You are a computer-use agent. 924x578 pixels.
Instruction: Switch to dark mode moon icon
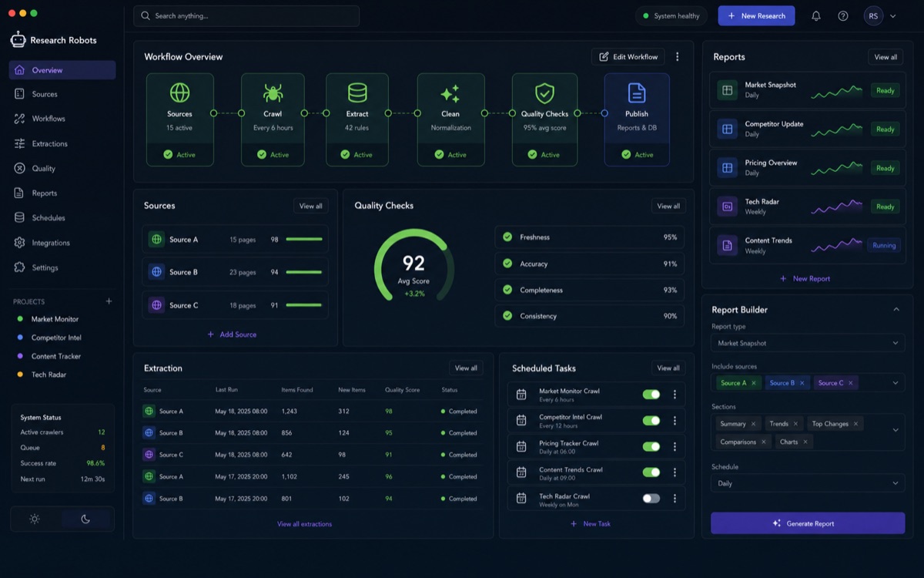(85, 519)
